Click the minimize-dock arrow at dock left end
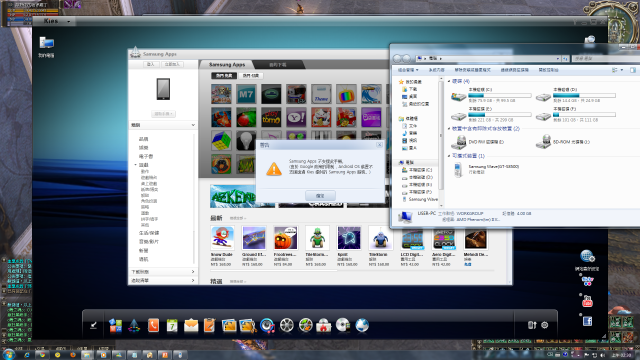 click(x=93, y=325)
